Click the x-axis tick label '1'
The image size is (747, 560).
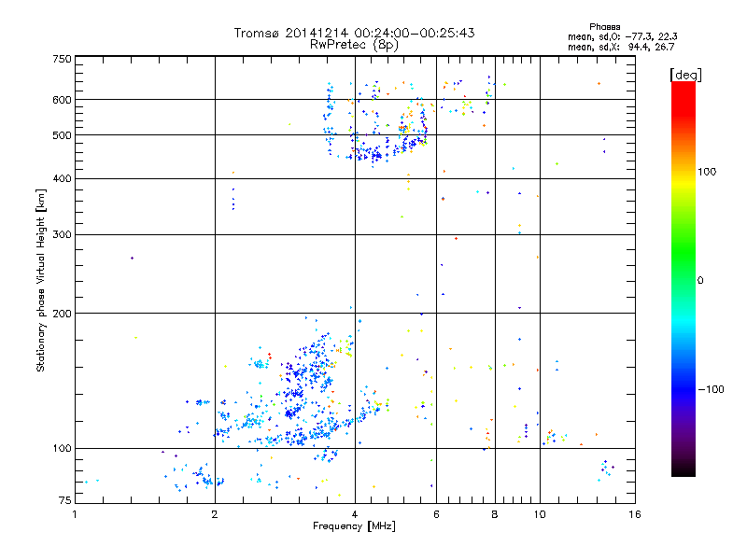coord(75,514)
